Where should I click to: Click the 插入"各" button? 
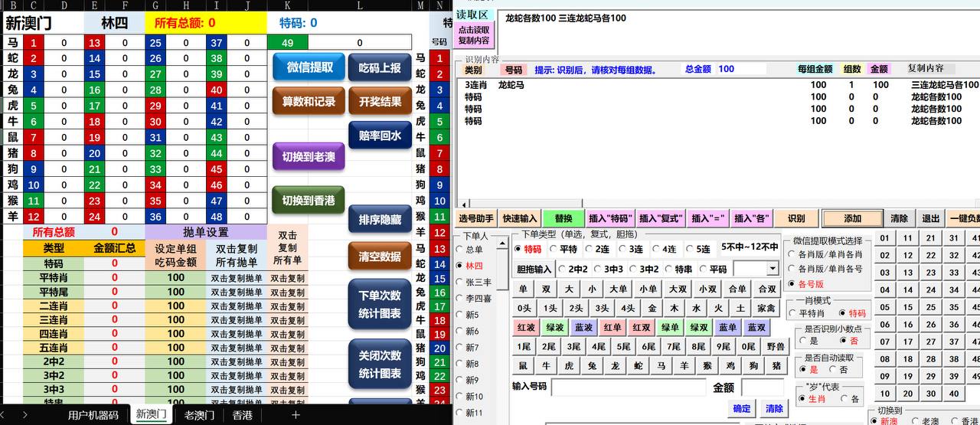tap(751, 218)
